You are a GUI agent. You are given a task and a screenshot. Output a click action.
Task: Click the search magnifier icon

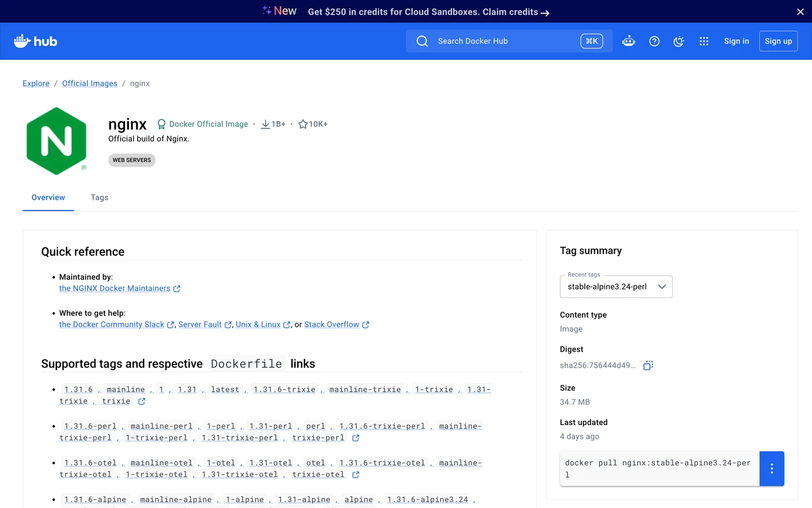point(422,41)
